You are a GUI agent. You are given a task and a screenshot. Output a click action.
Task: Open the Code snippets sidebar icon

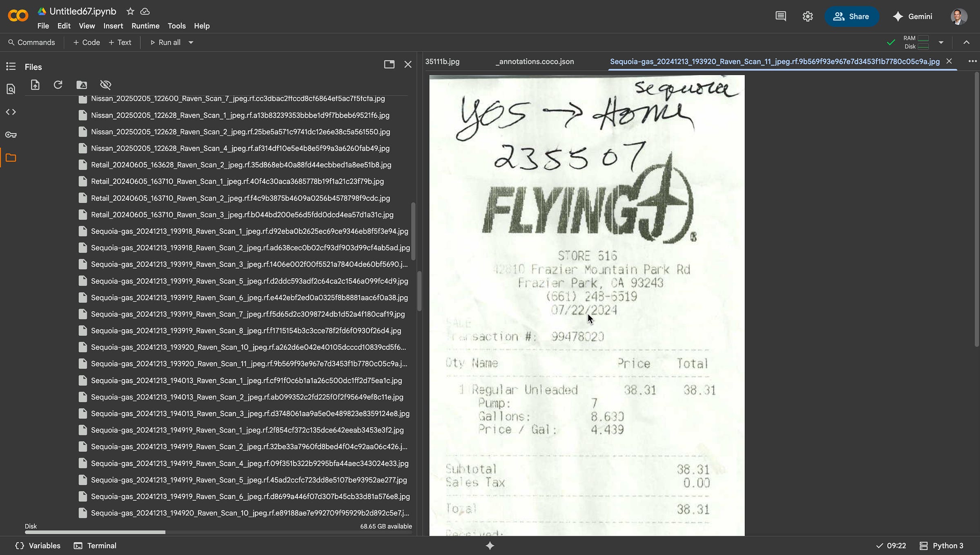(x=11, y=112)
